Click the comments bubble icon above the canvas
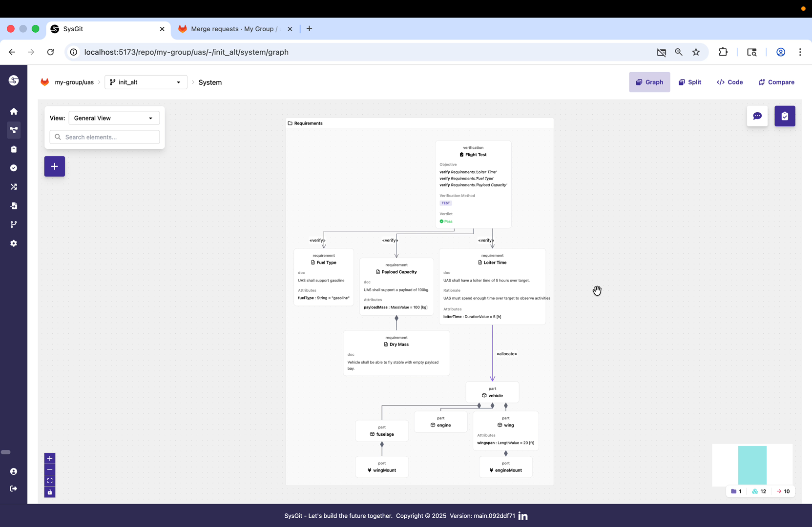Screen dimensions: 812x527 coord(757,116)
